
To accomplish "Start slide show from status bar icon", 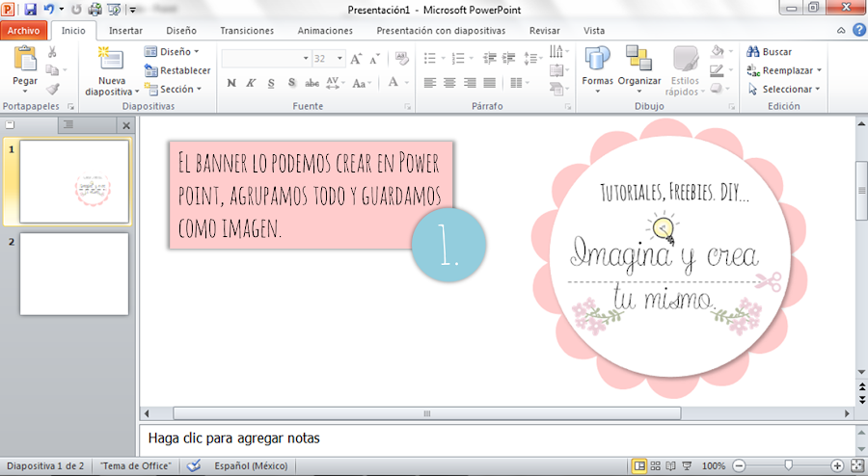I will 687,466.
